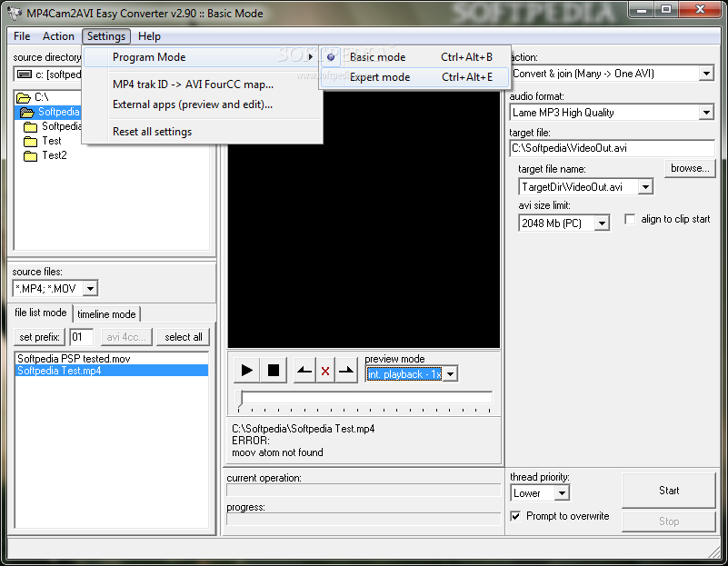
Task: Click the Stop conversion button
Action: (x=669, y=521)
